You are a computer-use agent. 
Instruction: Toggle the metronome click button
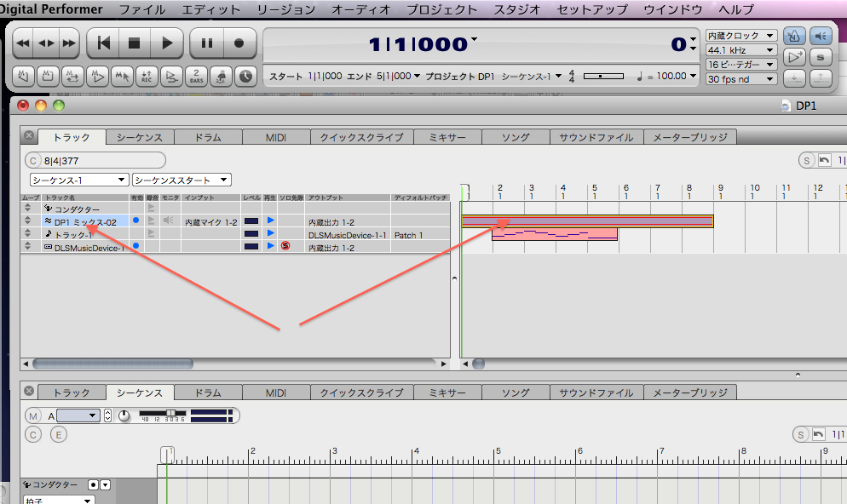(794, 36)
